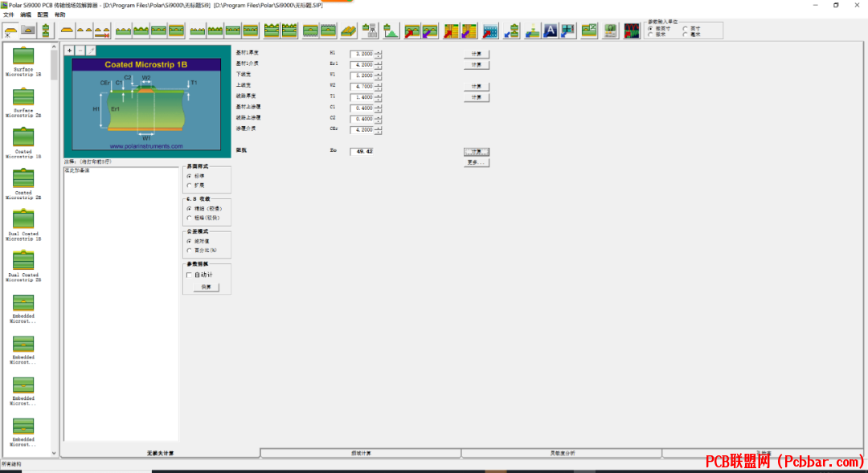The height and width of the screenshot is (473, 868).
Task: Select the first unit radio in the top-right group
Action: point(650,29)
